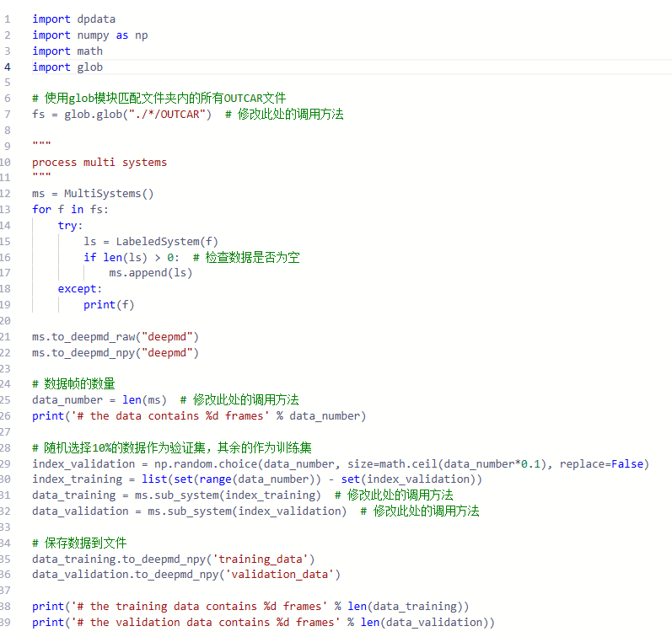672x637 pixels.
Task: Click the 'process multi systems' docstring text
Action: pyautogui.click(x=99, y=162)
